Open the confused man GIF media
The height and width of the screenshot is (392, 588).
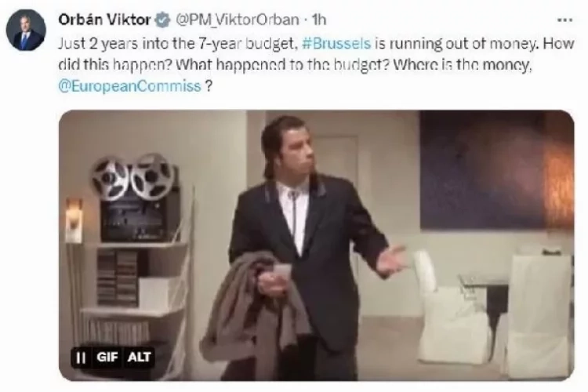coord(317,245)
